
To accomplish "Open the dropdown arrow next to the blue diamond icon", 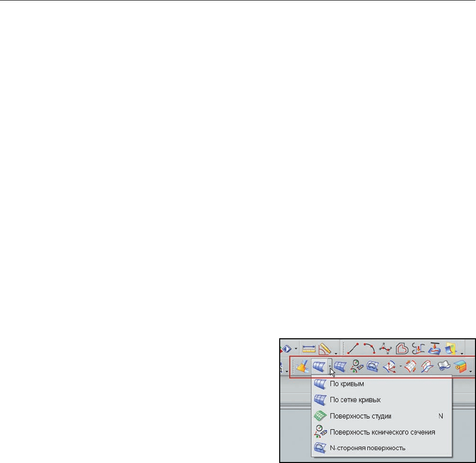I will [296, 349].
